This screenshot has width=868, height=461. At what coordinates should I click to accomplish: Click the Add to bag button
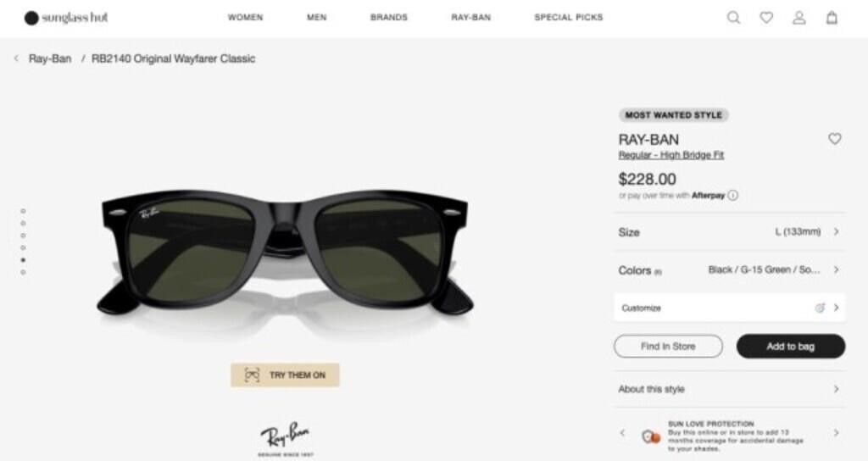790,347
